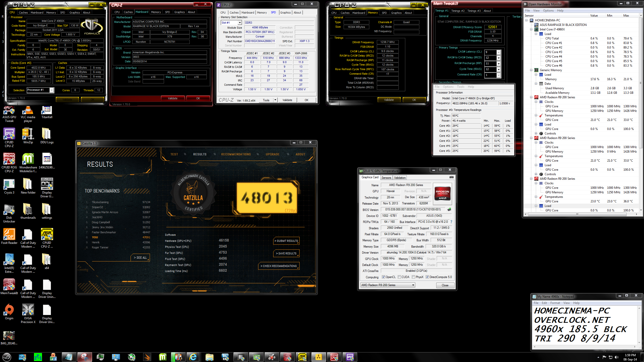Collapse the Intel Core i7-4960X tree node
This screenshot has width=644, height=362.
[531, 29]
